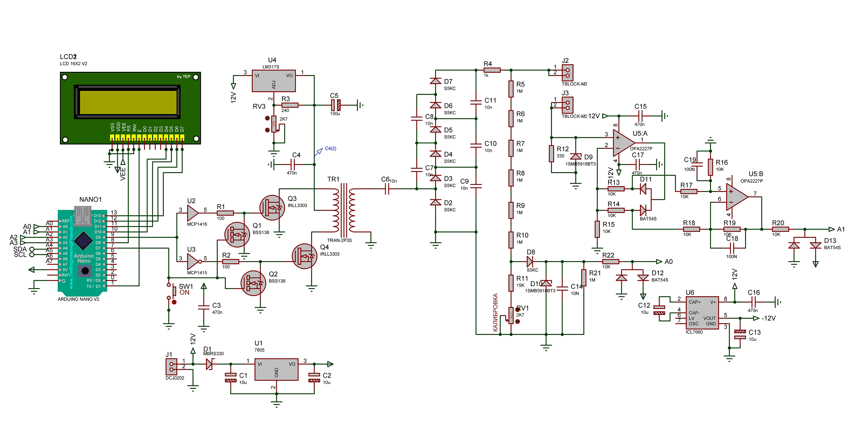
Task: Select the U1 7805 regulator block
Action: tap(276, 369)
